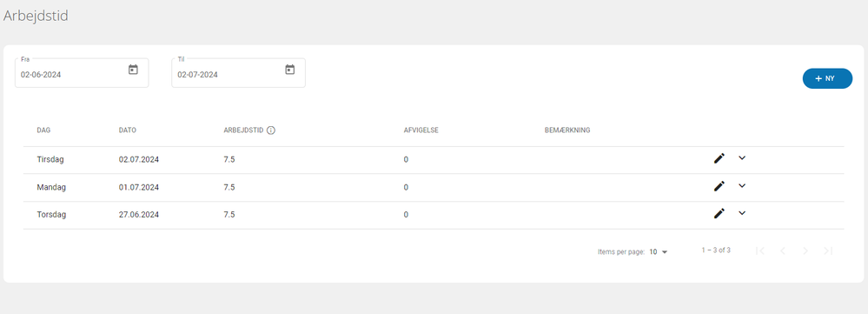This screenshot has height=314, width=868.
Task: Select the date 01.07.2024
Action: tap(139, 187)
